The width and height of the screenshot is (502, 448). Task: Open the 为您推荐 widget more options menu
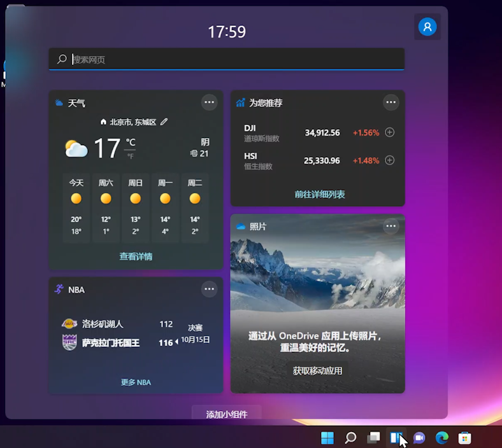pyautogui.click(x=391, y=102)
